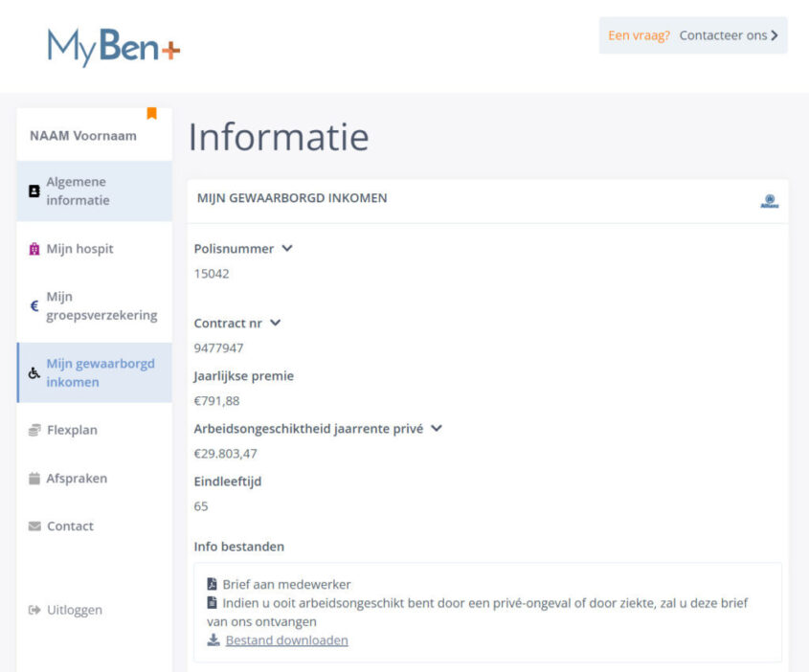Go to the Flexplan section

point(72,431)
